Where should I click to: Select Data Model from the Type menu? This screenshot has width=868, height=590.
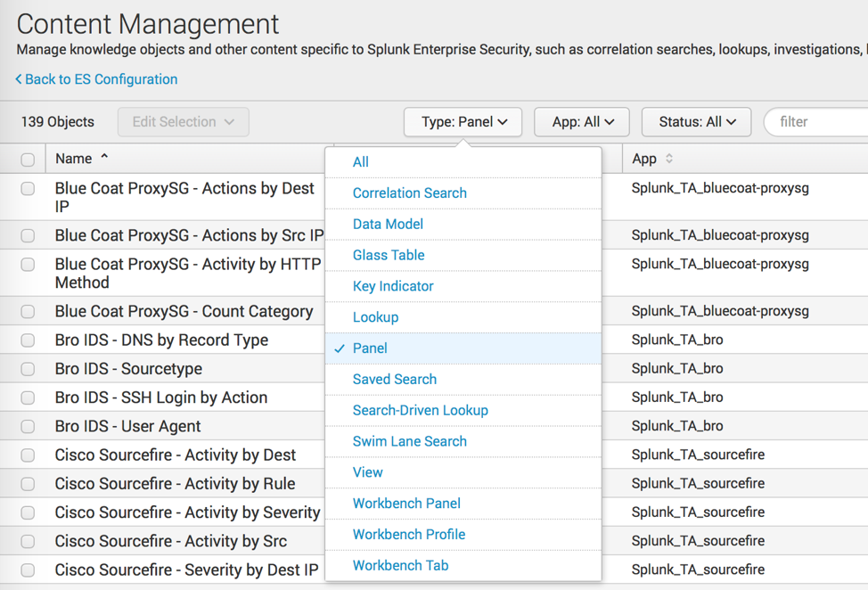[386, 224]
